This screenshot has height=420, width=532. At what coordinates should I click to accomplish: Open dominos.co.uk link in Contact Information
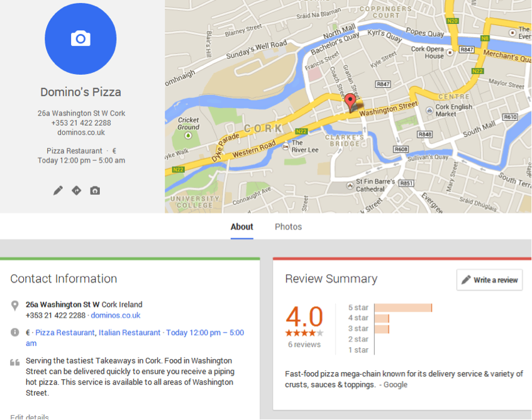[x=116, y=315]
